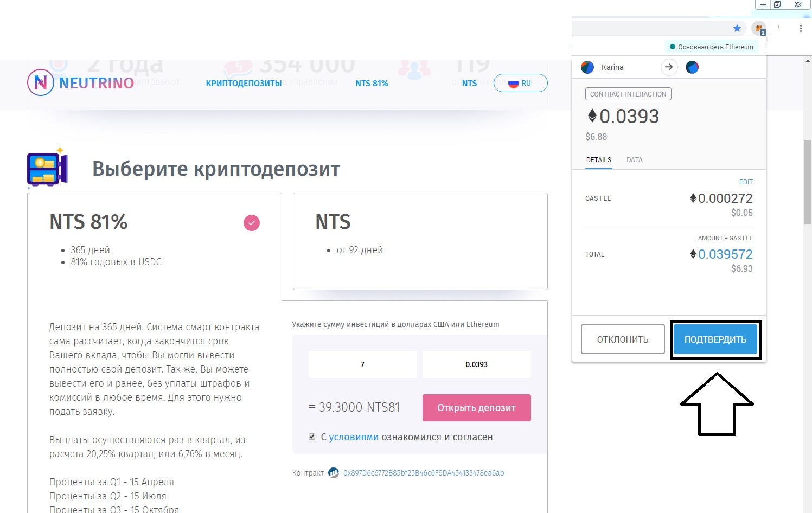Select the NTS 81% deposit card
This screenshot has width=812, height=513.
pyautogui.click(x=155, y=246)
